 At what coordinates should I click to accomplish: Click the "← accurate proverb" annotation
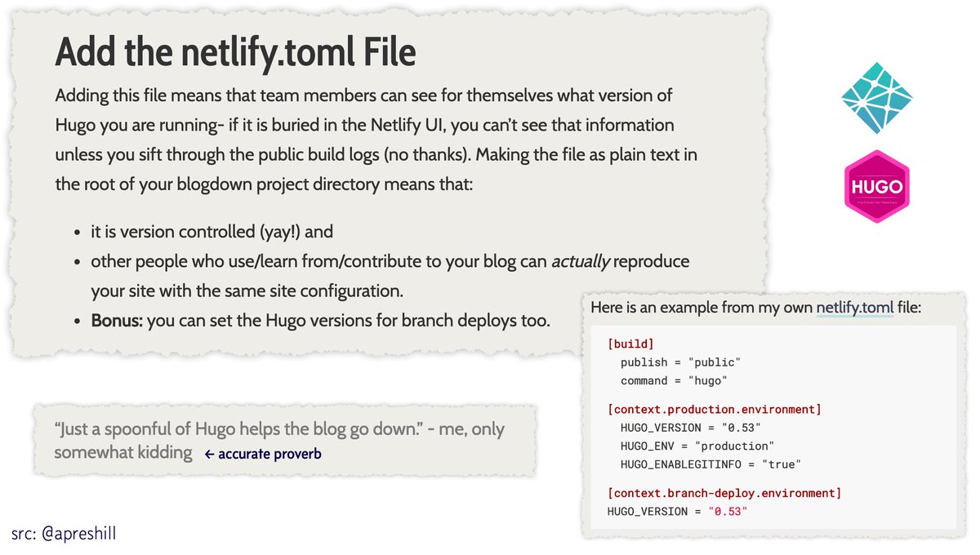pyautogui.click(x=263, y=454)
